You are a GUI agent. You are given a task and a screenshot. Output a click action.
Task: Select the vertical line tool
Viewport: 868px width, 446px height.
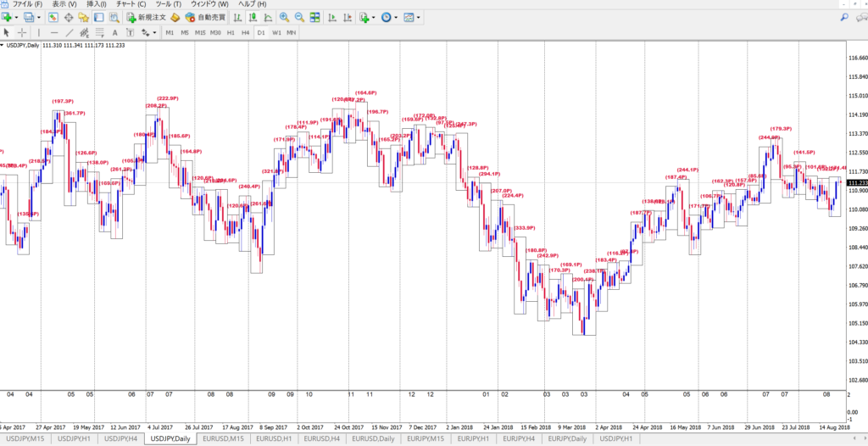pyautogui.click(x=39, y=33)
